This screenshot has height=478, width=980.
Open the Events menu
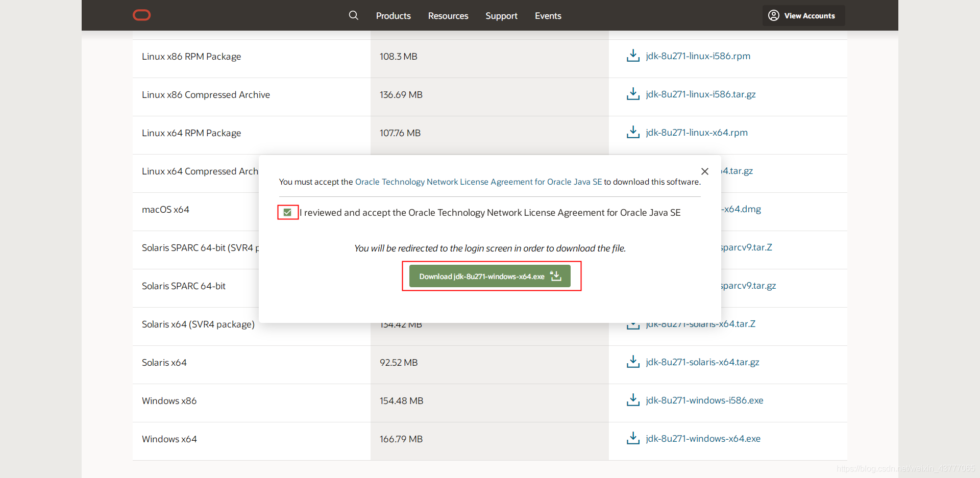548,16
